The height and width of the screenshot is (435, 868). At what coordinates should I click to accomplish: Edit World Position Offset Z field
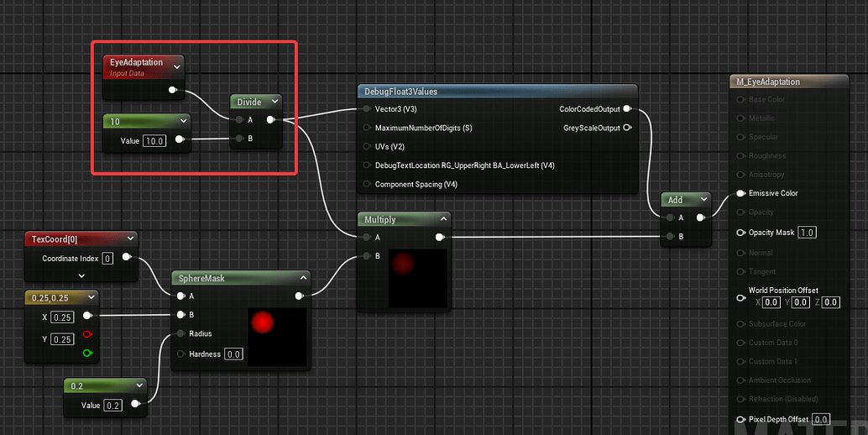[831, 302]
